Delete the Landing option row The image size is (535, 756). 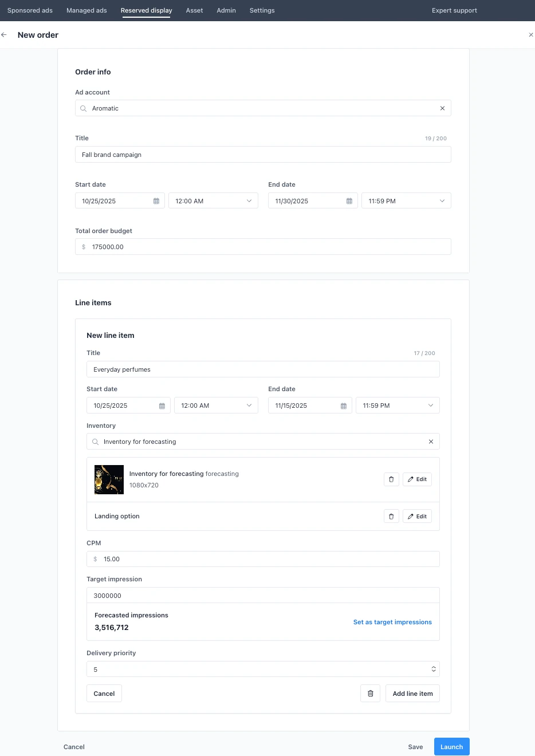point(391,516)
